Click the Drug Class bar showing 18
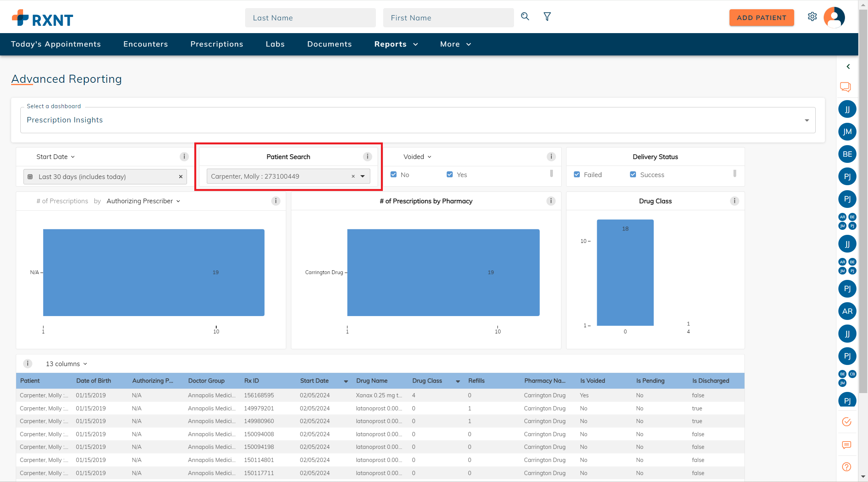Image resolution: width=868 pixels, height=482 pixels. coord(625,273)
